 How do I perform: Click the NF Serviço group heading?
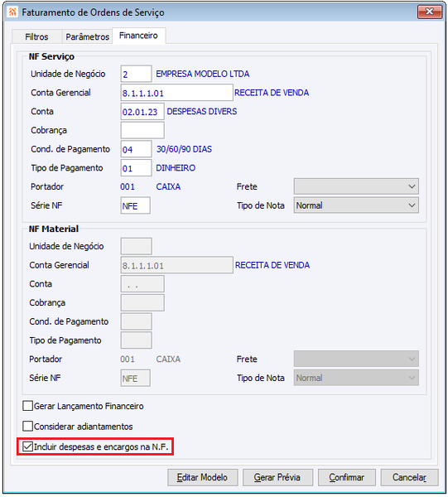point(51,56)
